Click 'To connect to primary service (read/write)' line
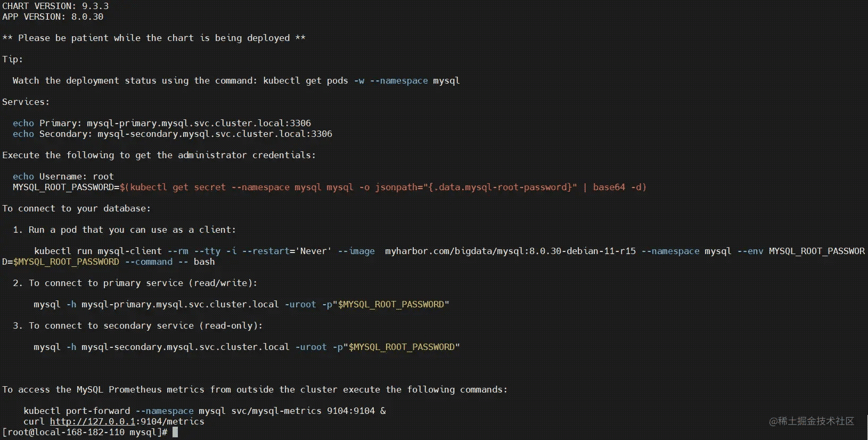Viewport: 868px width, 440px height. pos(143,283)
